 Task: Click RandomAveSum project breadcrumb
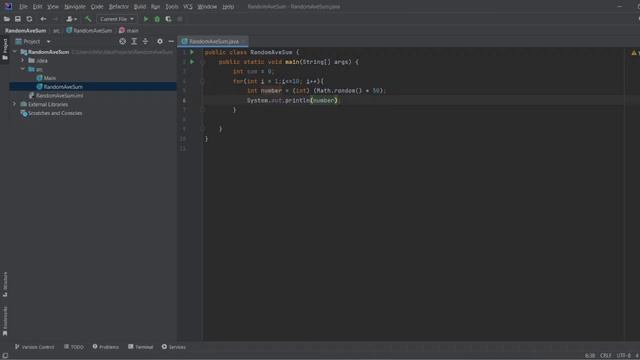coord(25,31)
